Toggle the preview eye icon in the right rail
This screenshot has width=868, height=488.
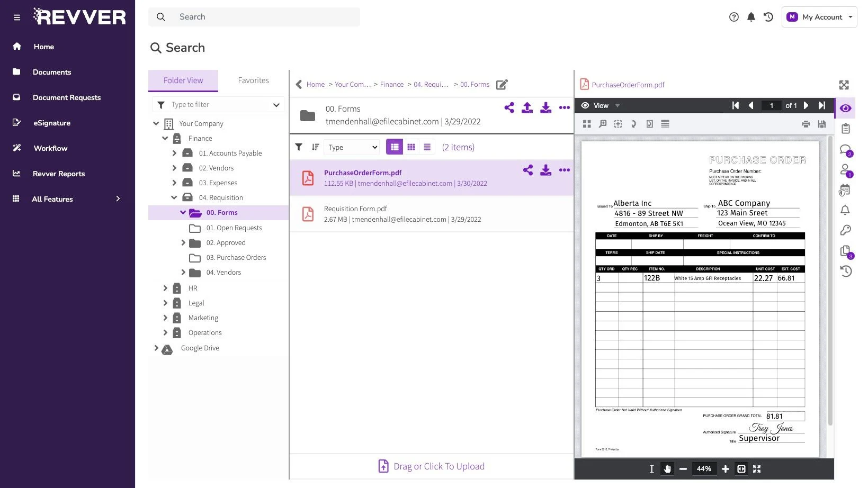tap(846, 108)
